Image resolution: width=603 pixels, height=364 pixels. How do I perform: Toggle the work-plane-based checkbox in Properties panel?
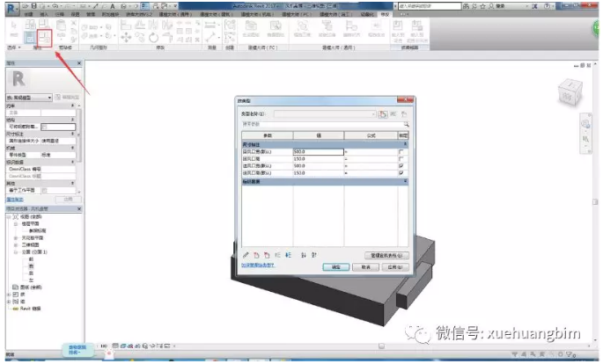tap(44, 191)
